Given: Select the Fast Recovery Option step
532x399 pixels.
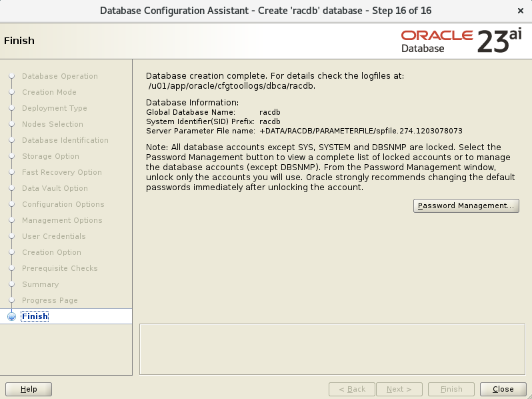Looking at the screenshot, I should click(x=62, y=172).
